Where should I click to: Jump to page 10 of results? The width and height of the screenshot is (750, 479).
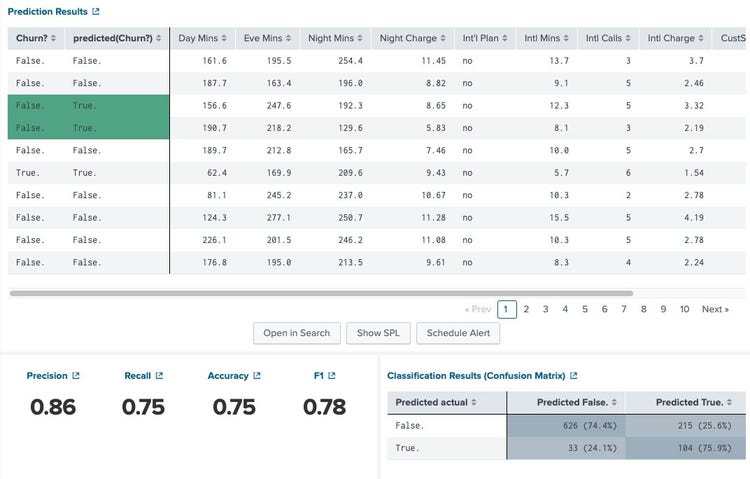[684, 309]
